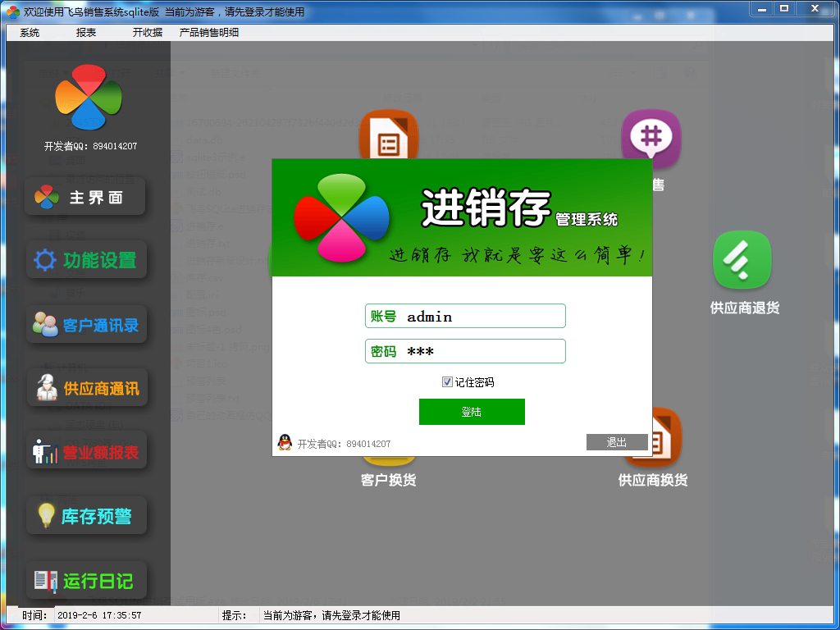Click the orange document icon above login dialog
840x630 pixels.
(x=388, y=134)
